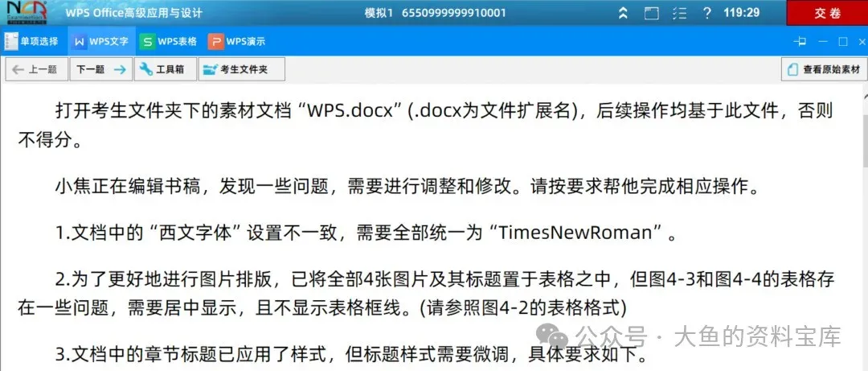Open the 考生文件夹 folder

click(x=242, y=69)
